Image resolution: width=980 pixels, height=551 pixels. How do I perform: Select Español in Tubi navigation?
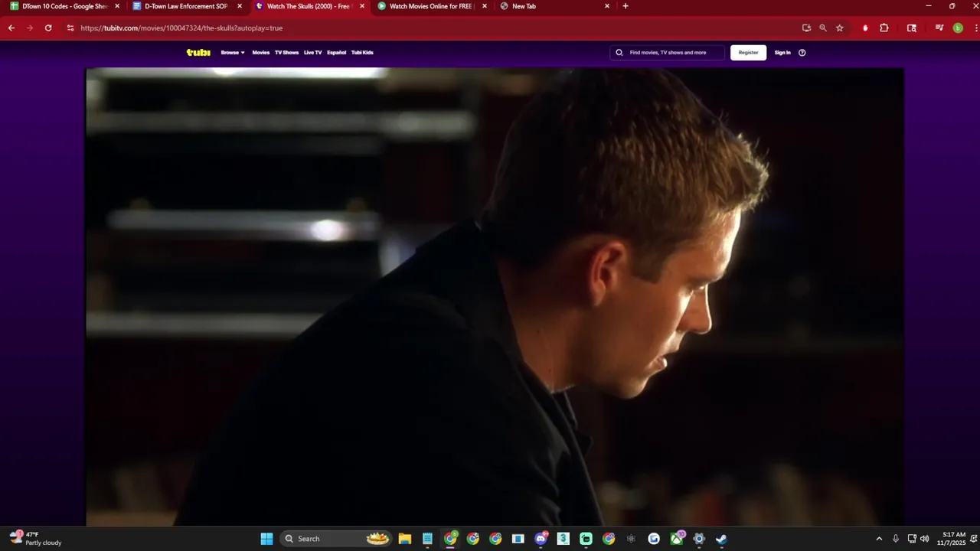tap(337, 53)
